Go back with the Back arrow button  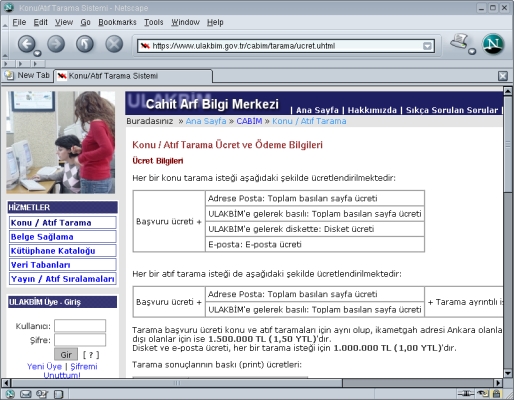click(x=26, y=44)
